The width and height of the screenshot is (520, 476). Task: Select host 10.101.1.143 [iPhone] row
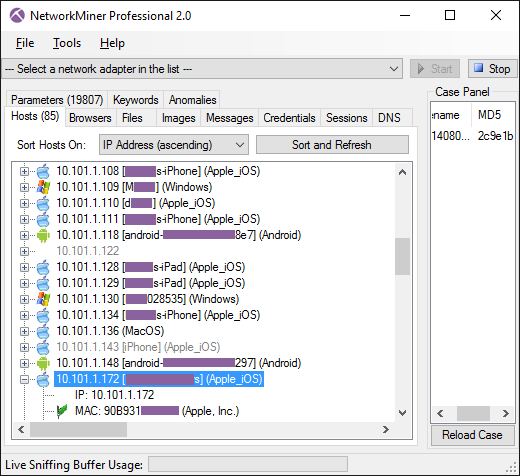tap(138, 347)
